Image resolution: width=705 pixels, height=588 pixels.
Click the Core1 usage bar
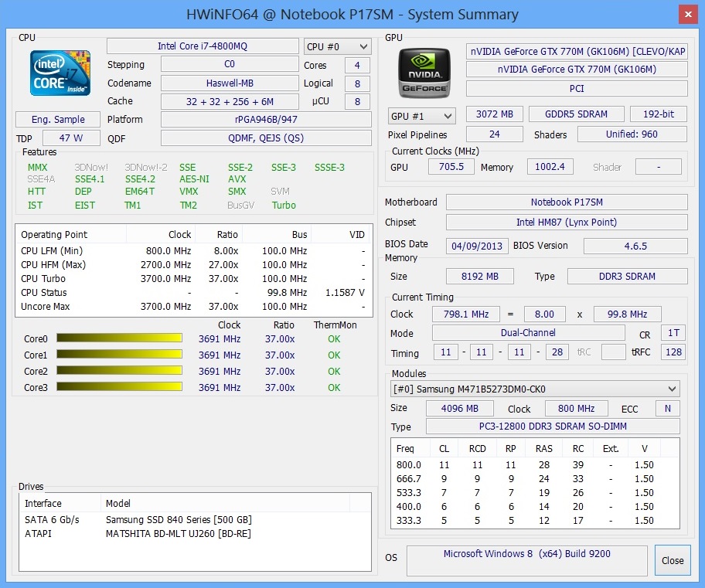pos(119,355)
